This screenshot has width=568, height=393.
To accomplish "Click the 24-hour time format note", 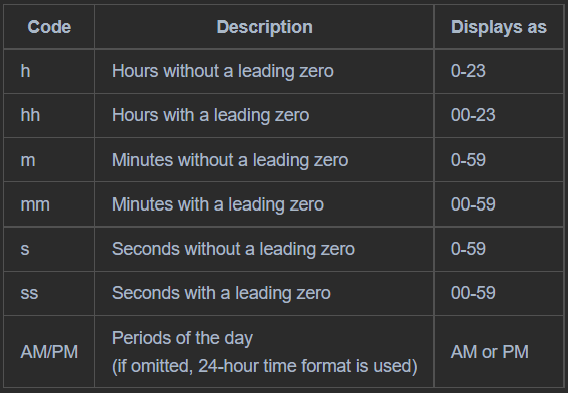I will (x=265, y=366).
